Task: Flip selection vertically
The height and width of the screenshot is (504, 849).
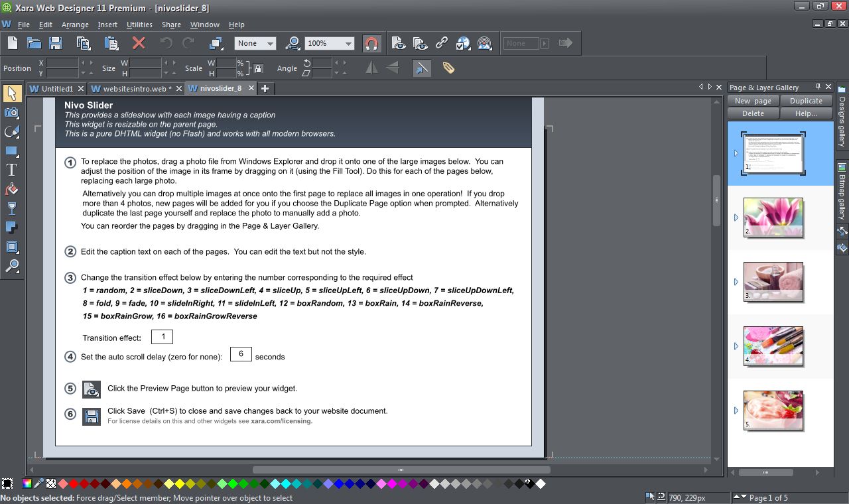Action: [x=392, y=68]
